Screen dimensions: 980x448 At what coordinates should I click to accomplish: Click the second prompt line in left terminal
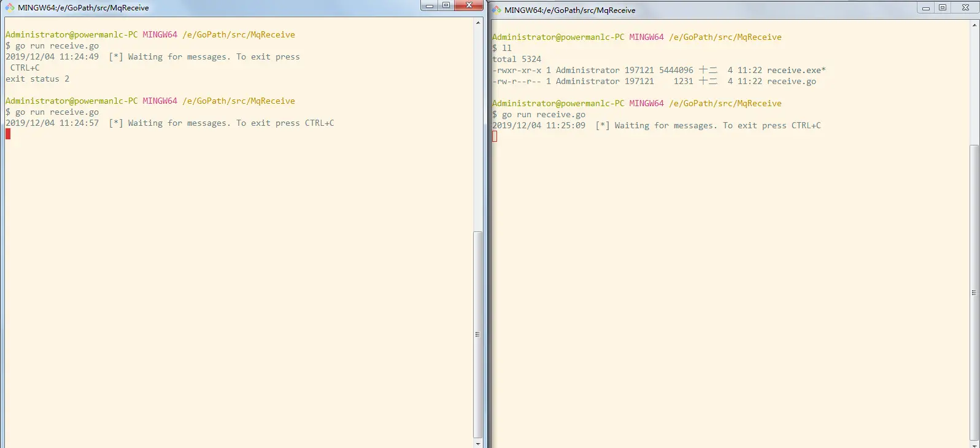pos(150,101)
